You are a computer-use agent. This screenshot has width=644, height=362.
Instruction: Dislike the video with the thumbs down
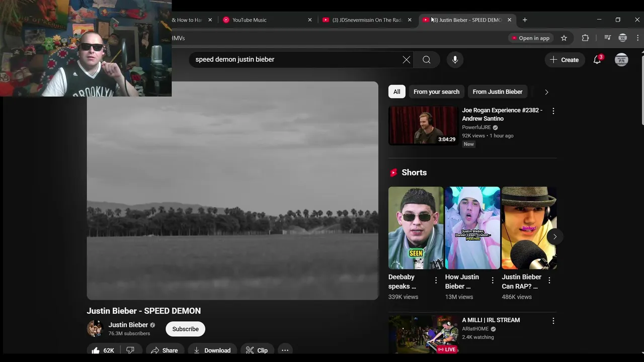[x=130, y=350]
